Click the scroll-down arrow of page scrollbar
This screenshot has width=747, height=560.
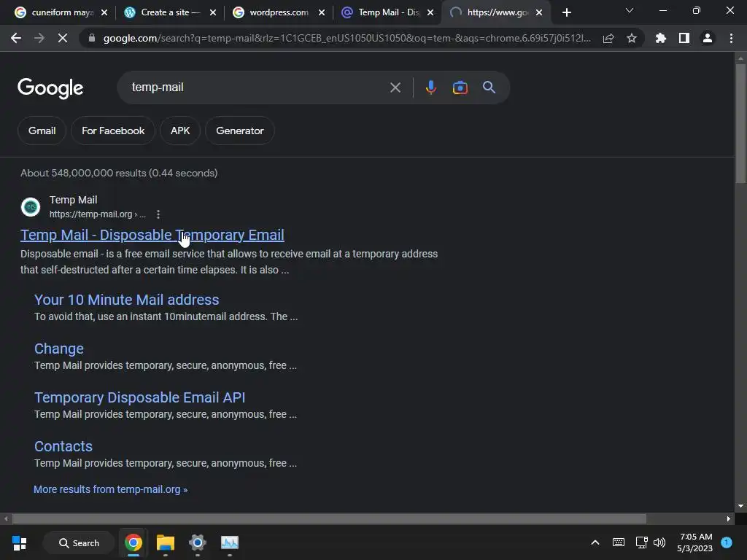(740, 506)
